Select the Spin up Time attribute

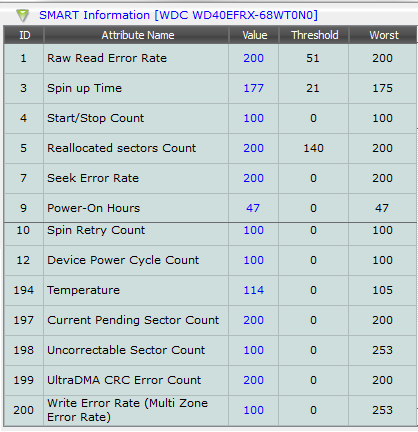[x=84, y=88]
